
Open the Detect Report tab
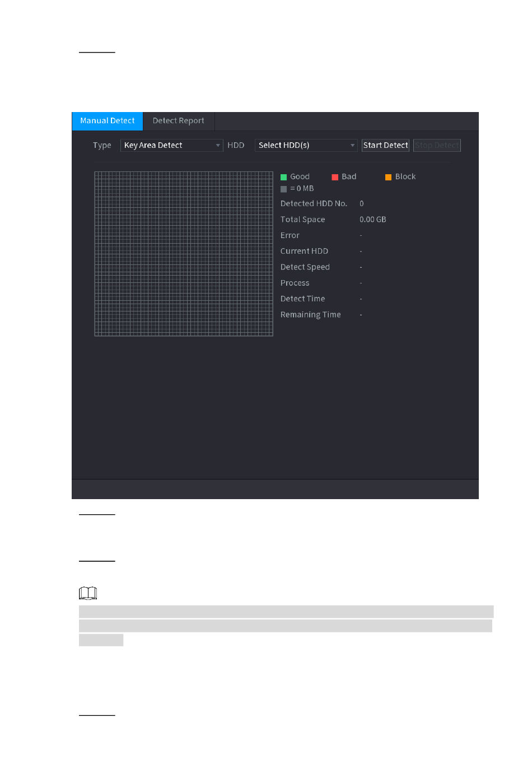pos(178,121)
